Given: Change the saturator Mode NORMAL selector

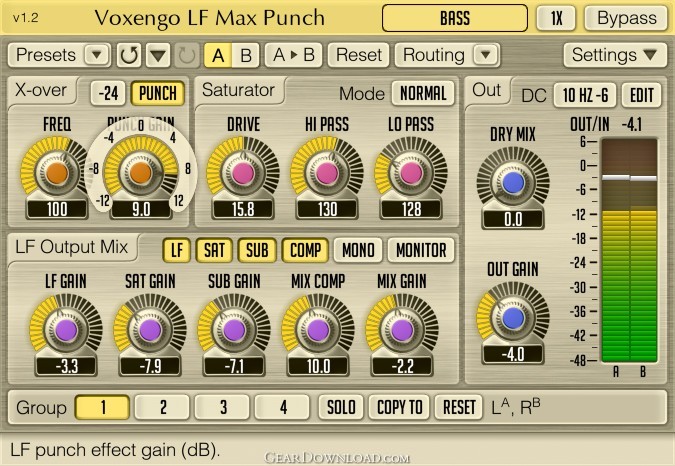Looking at the screenshot, I should pos(423,93).
